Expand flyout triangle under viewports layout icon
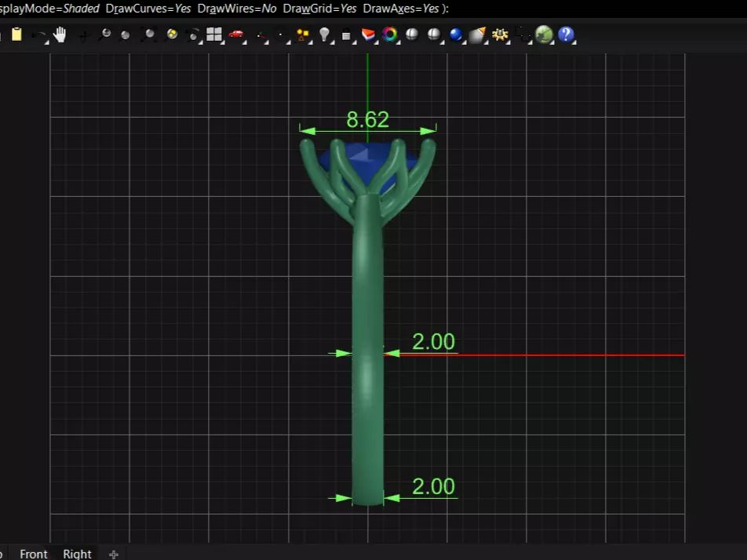The width and height of the screenshot is (747, 560). pos(223,43)
